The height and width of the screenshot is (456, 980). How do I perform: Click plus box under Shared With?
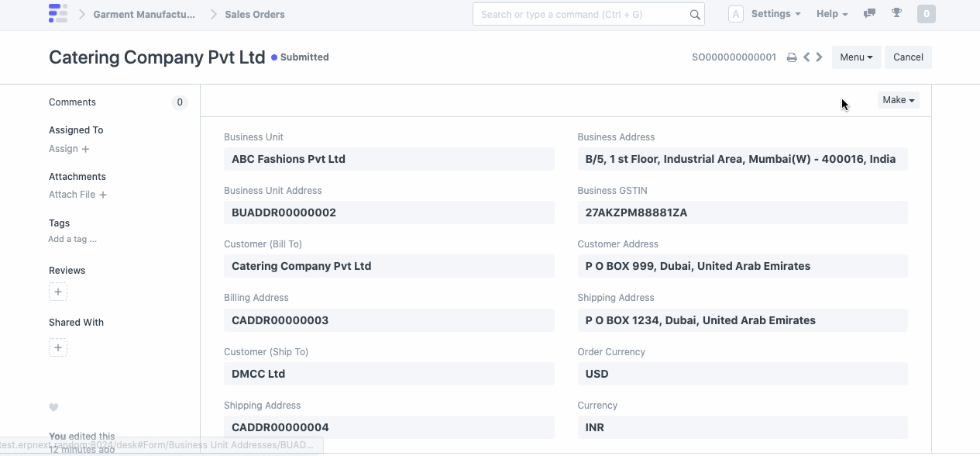[x=58, y=347]
